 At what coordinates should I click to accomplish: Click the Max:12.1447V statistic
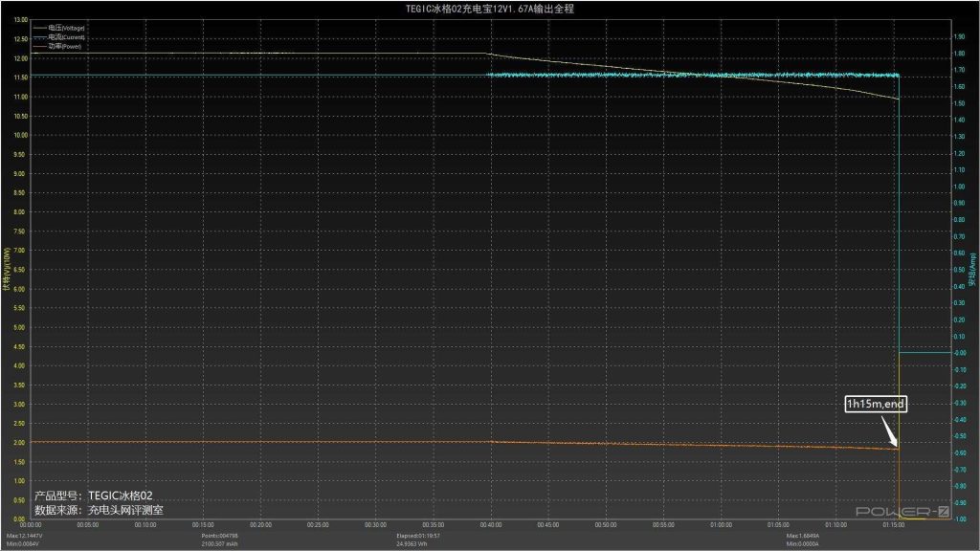pos(24,536)
